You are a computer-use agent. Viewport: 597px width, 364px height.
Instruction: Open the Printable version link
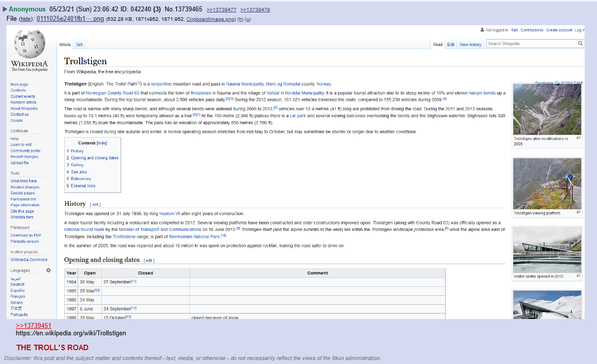pyautogui.click(x=25, y=241)
